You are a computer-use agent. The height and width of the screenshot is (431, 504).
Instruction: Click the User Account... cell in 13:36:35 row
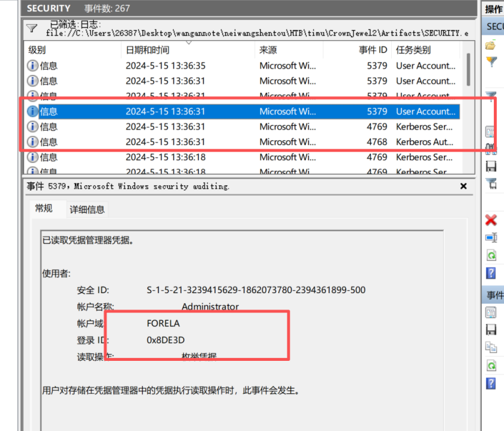426,66
